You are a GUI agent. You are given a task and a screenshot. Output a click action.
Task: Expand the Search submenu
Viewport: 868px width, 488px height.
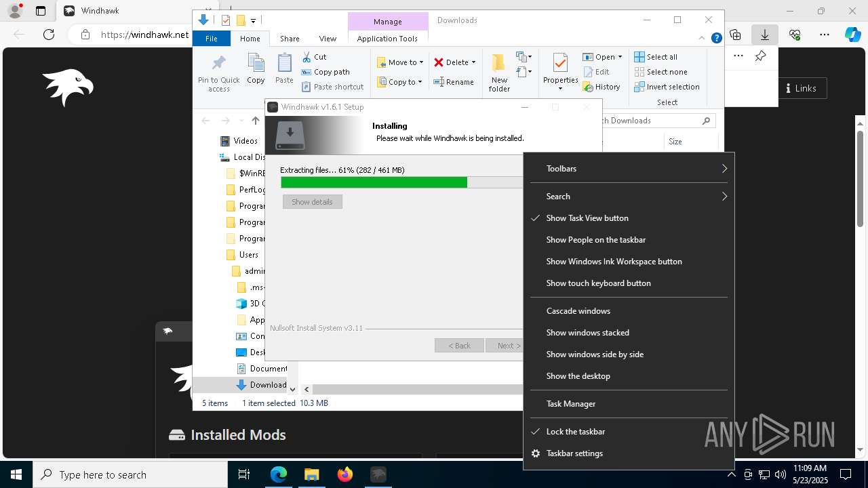(x=629, y=197)
